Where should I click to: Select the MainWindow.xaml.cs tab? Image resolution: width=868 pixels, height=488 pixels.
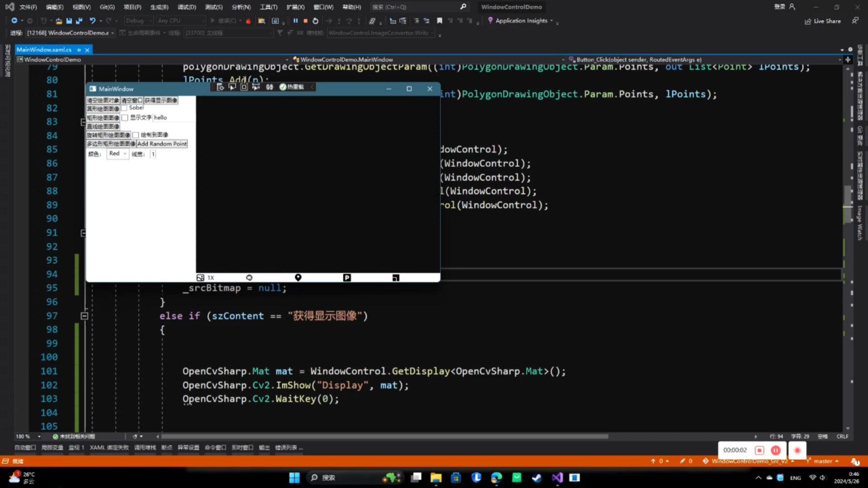pos(44,50)
